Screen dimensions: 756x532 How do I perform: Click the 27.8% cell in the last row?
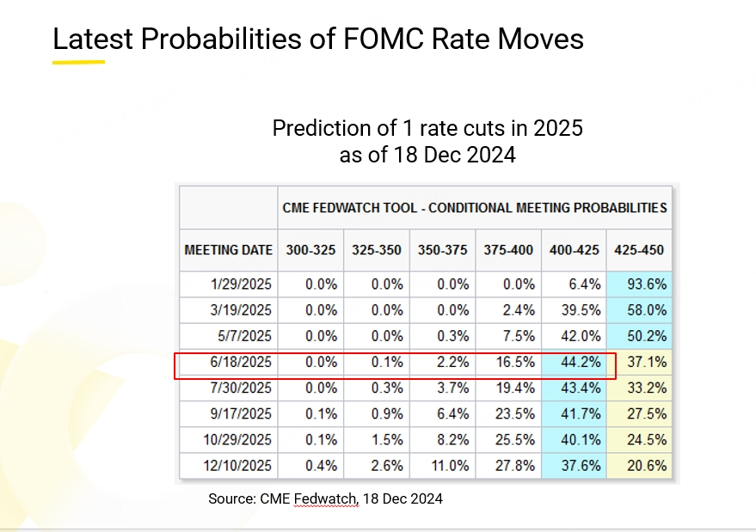[x=508, y=466]
